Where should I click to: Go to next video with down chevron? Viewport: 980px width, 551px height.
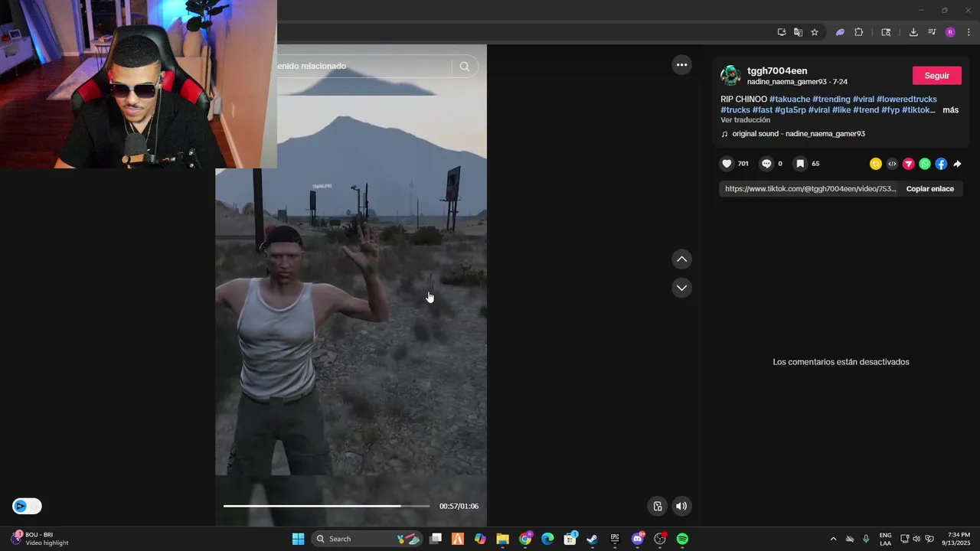click(681, 288)
